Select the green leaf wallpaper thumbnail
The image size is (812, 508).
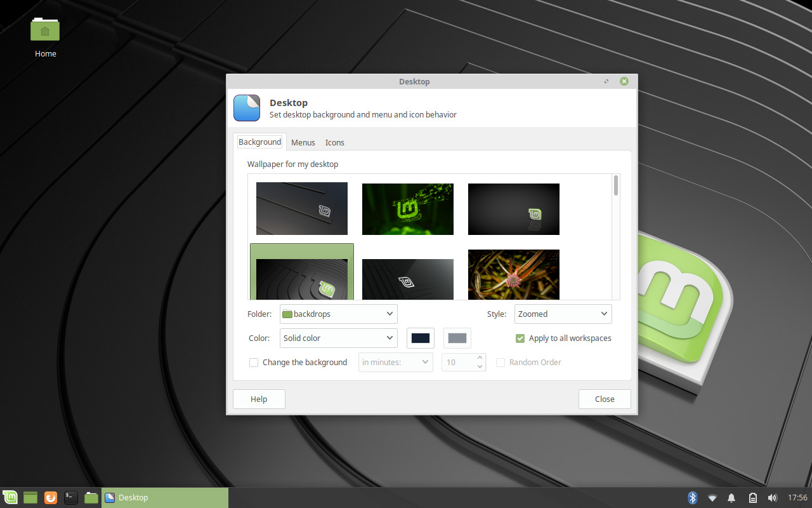tap(407, 209)
